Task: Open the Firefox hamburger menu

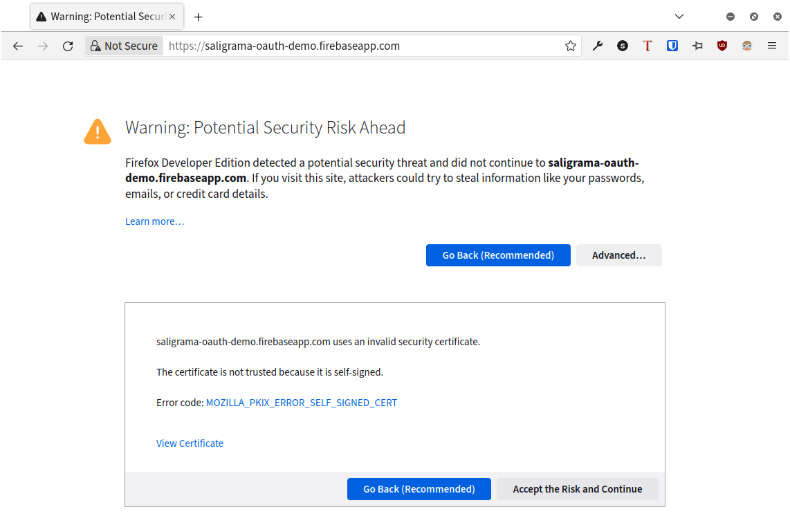Action: [x=772, y=46]
